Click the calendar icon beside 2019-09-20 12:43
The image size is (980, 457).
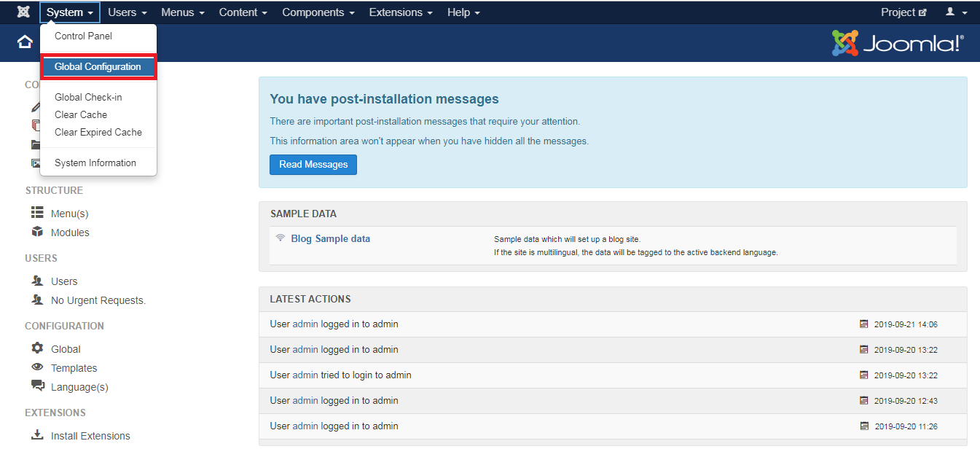(x=864, y=400)
